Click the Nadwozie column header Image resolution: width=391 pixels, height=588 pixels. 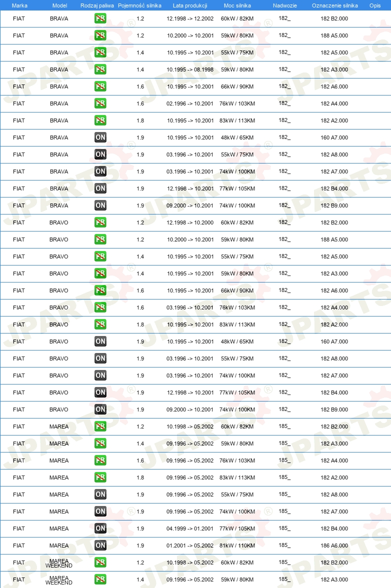tap(285, 5)
